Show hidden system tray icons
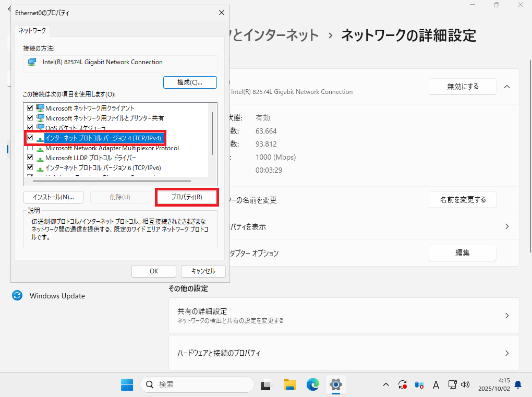532x397 pixels. [386, 385]
